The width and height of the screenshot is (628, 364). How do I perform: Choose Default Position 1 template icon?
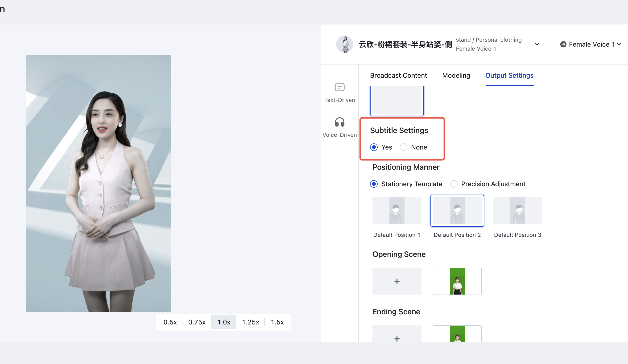point(397,211)
